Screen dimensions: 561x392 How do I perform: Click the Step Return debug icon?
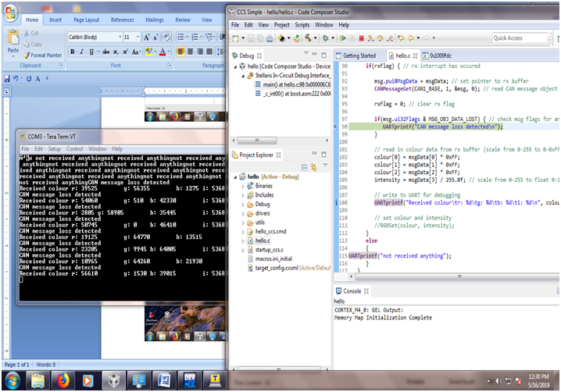point(390,38)
